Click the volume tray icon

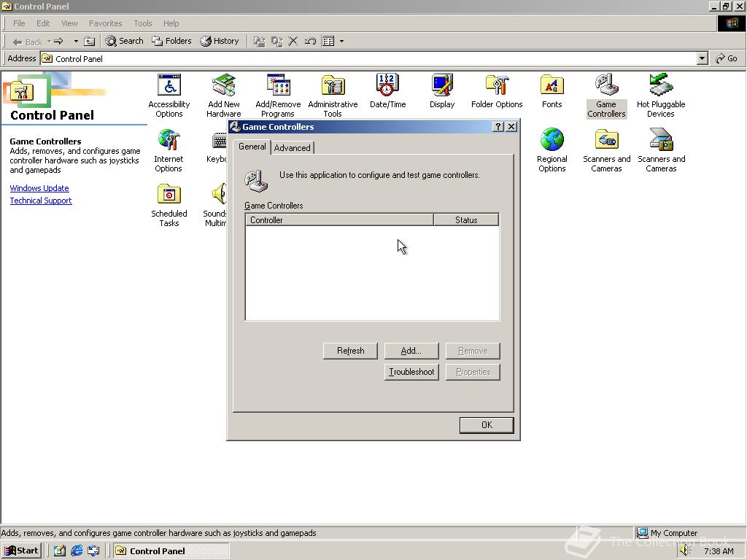(x=684, y=551)
